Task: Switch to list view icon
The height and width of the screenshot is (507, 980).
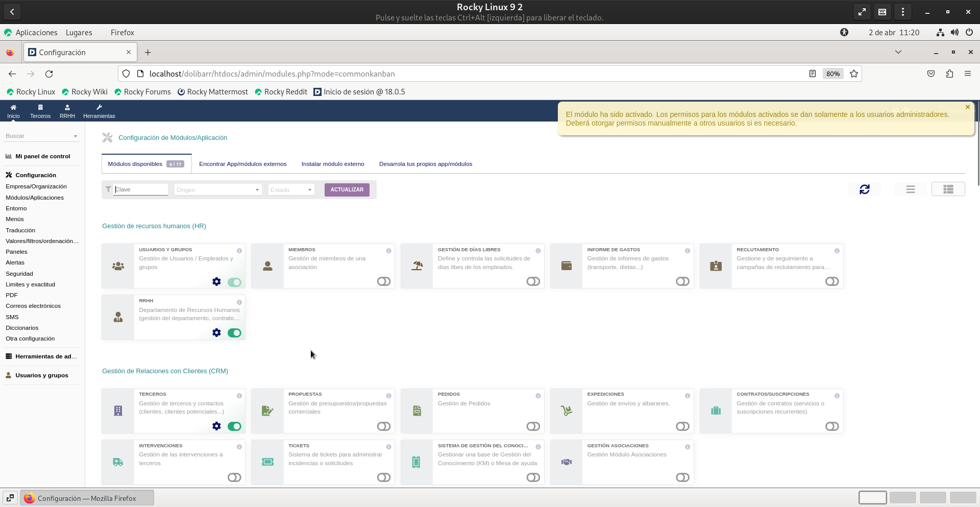Action: pyautogui.click(x=910, y=189)
